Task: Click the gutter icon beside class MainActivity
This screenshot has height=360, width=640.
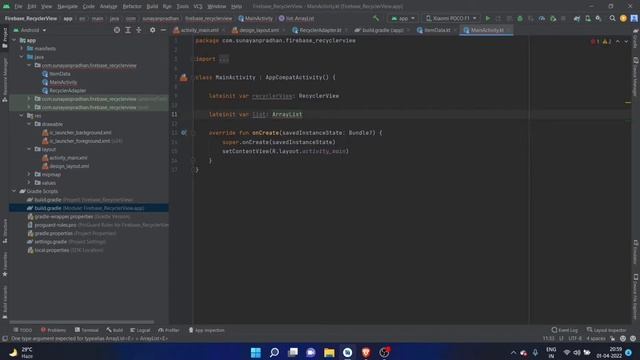Action: pos(184,78)
